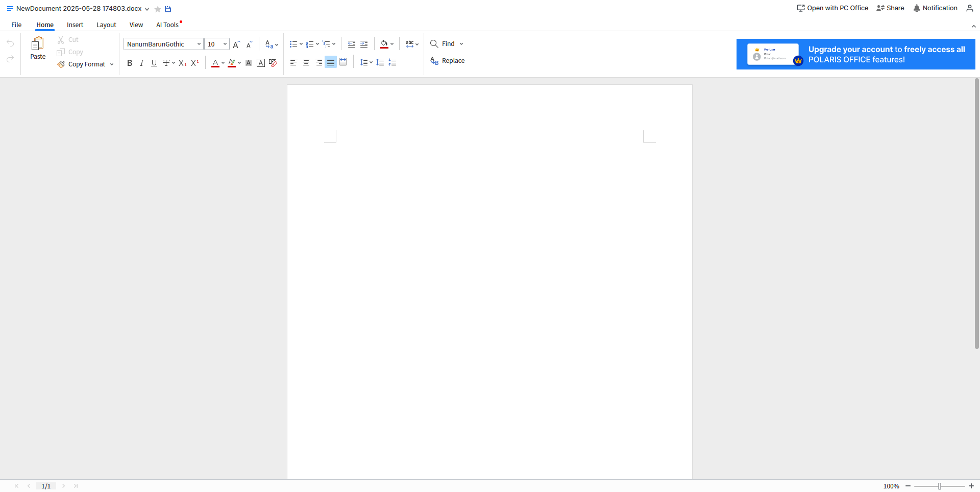
Task: Click the Share button
Action: point(890,8)
